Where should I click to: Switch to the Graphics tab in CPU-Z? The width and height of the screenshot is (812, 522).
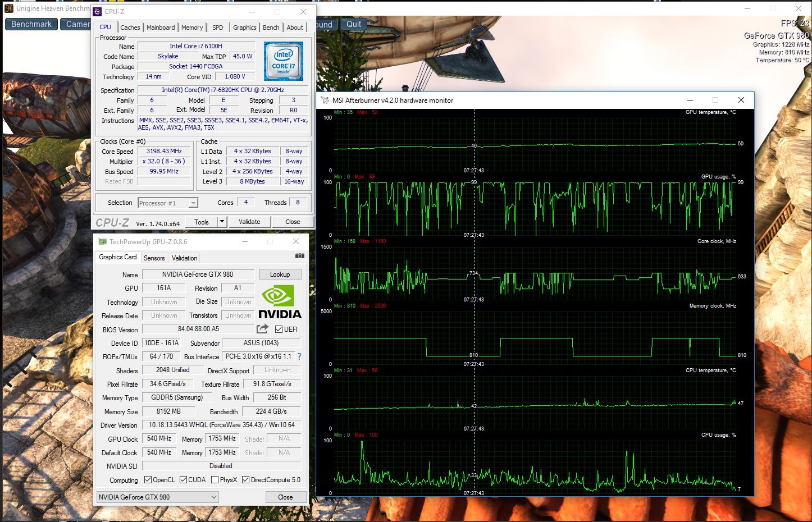point(245,28)
